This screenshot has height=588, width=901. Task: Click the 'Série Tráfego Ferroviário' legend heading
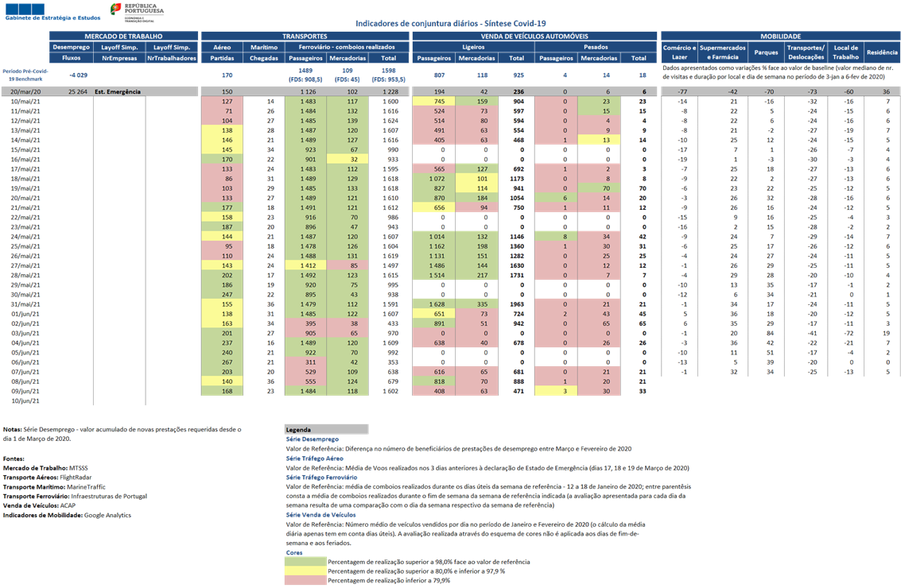(x=321, y=478)
